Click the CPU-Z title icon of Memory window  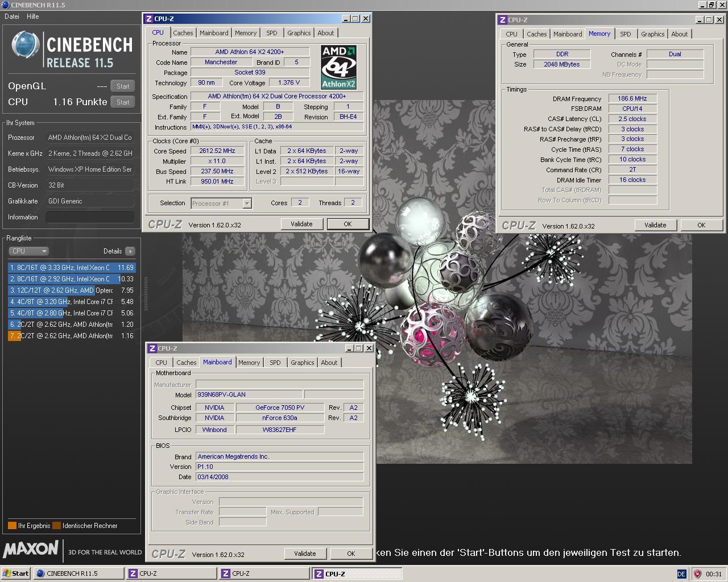click(503, 20)
